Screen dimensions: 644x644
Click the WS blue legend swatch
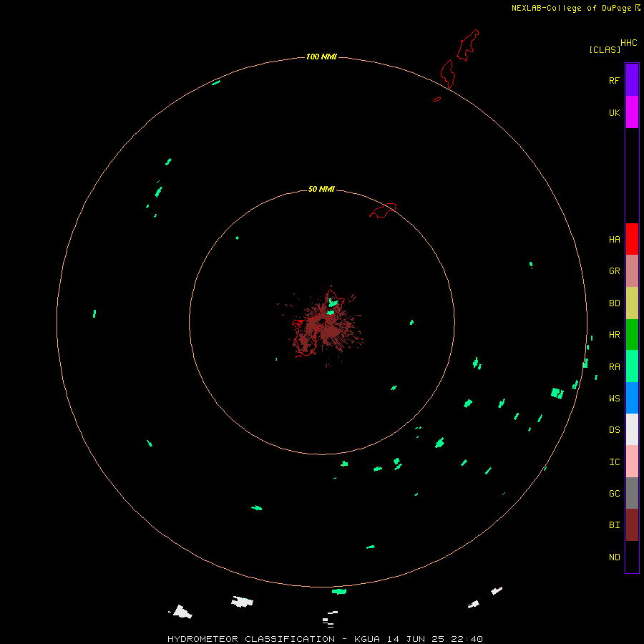click(632, 398)
